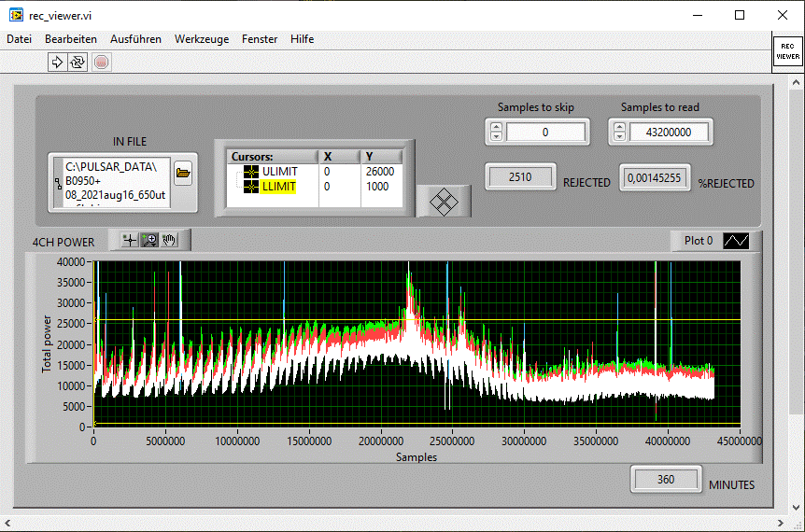Viewport: 805px width, 532px height.
Task: Increment Samples to read value
Action: tap(619, 127)
